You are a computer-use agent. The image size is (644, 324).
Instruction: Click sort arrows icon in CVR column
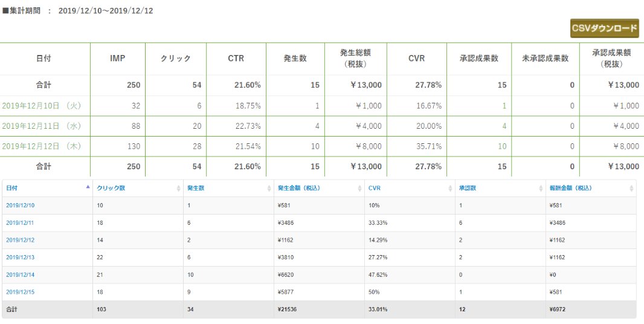coord(451,189)
